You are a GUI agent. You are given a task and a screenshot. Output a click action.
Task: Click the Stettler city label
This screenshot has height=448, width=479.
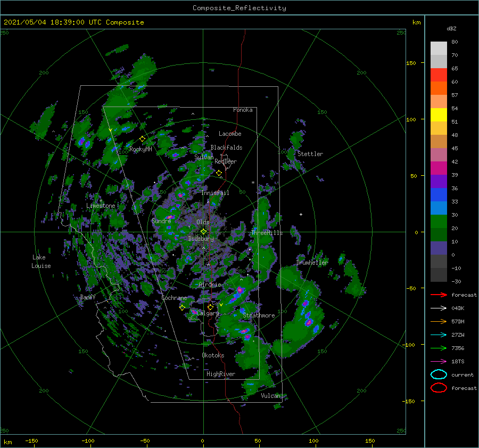point(310,154)
